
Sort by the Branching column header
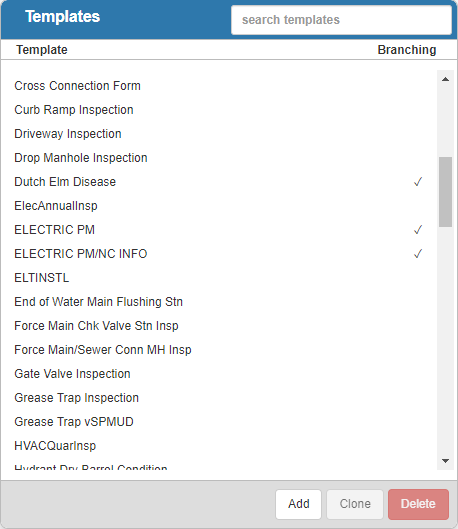[x=407, y=50]
